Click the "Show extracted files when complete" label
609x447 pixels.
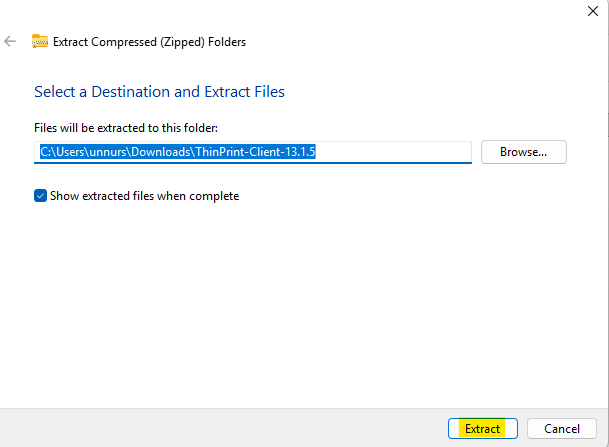pyautogui.click(x=144, y=196)
